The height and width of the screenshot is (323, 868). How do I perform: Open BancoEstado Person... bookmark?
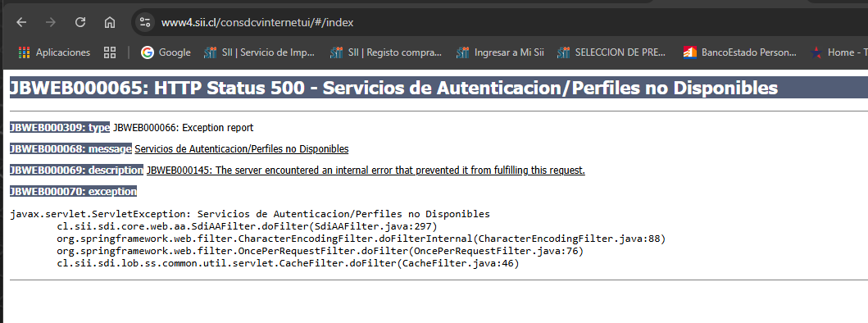pos(739,52)
